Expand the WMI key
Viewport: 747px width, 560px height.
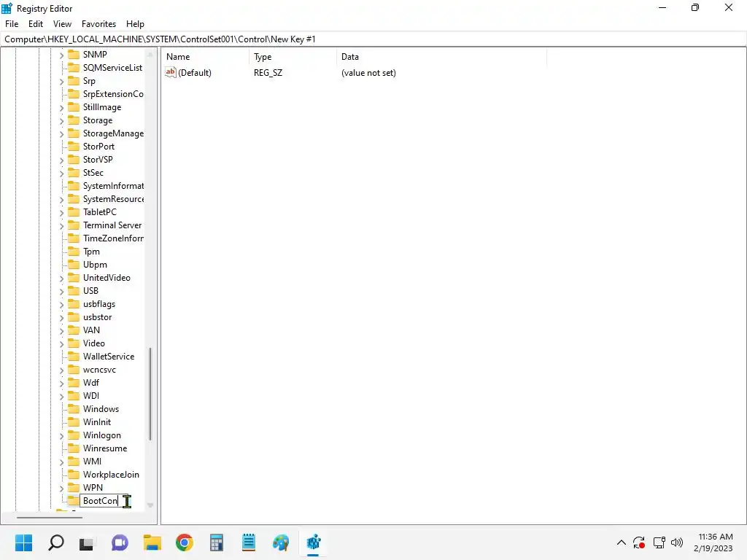[61, 462]
